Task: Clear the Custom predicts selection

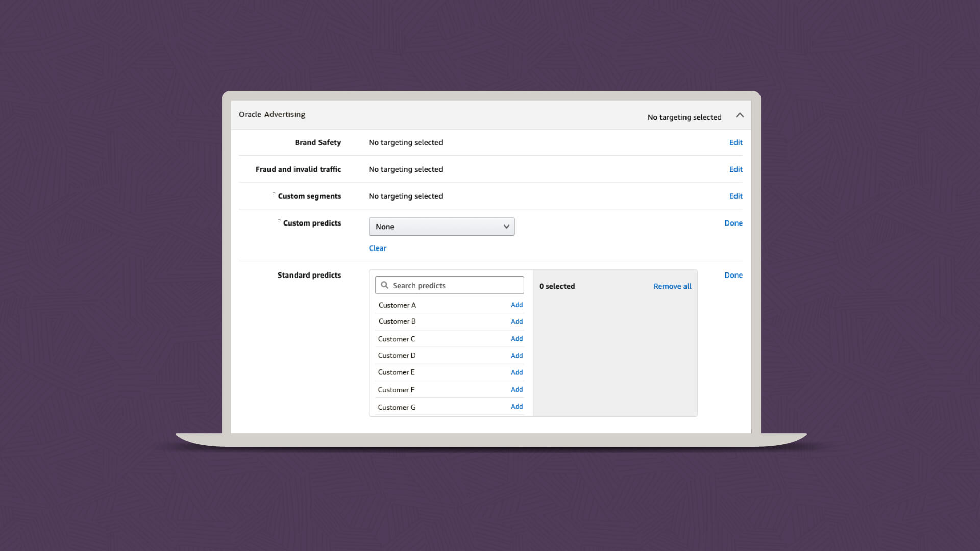Action: click(377, 248)
